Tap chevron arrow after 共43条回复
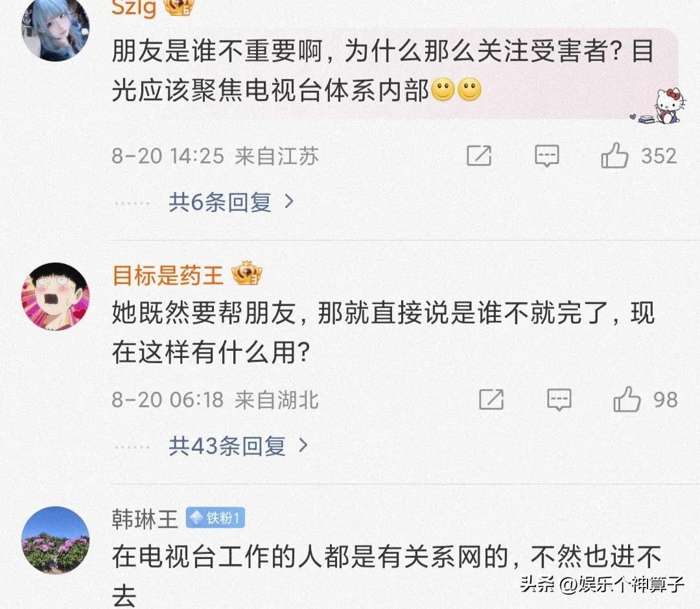 pyautogui.click(x=303, y=446)
